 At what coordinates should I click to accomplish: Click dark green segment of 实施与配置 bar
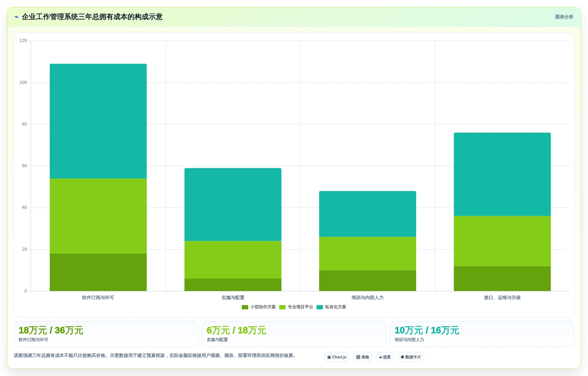coord(233,285)
